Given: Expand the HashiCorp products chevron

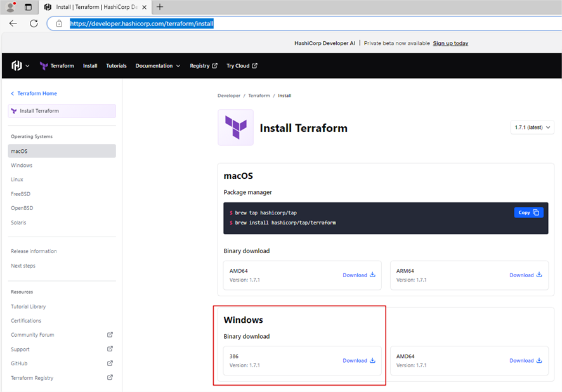Looking at the screenshot, I should 28,66.
